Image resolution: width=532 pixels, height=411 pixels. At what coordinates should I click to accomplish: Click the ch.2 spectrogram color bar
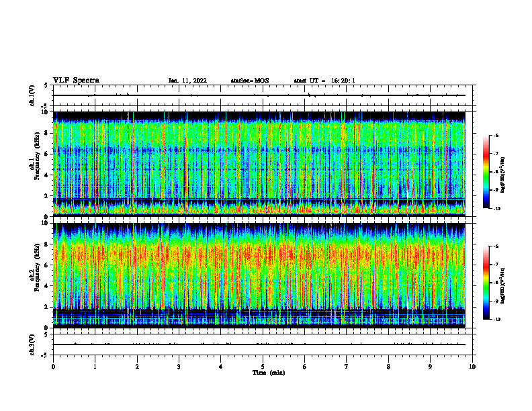(x=486, y=283)
